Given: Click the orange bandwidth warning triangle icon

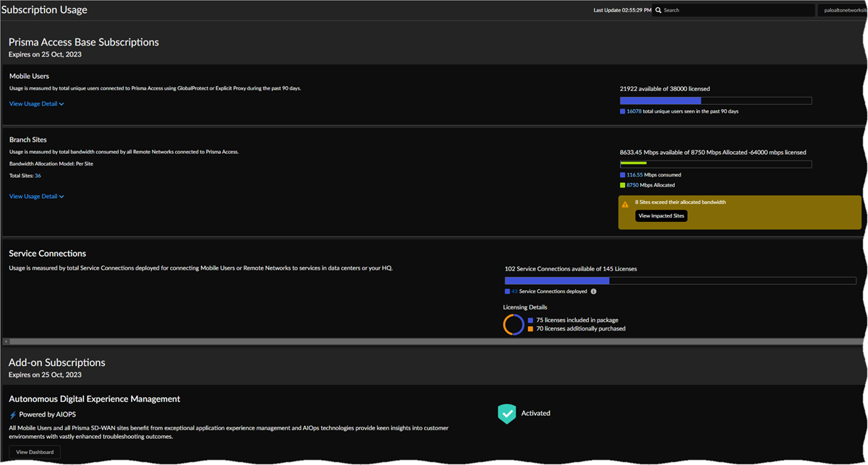Looking at the screenshot, I should click(625, 205).
